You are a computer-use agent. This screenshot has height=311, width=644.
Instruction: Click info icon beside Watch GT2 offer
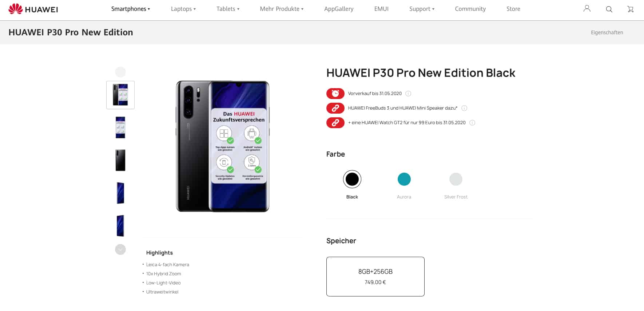click(472, 123)
